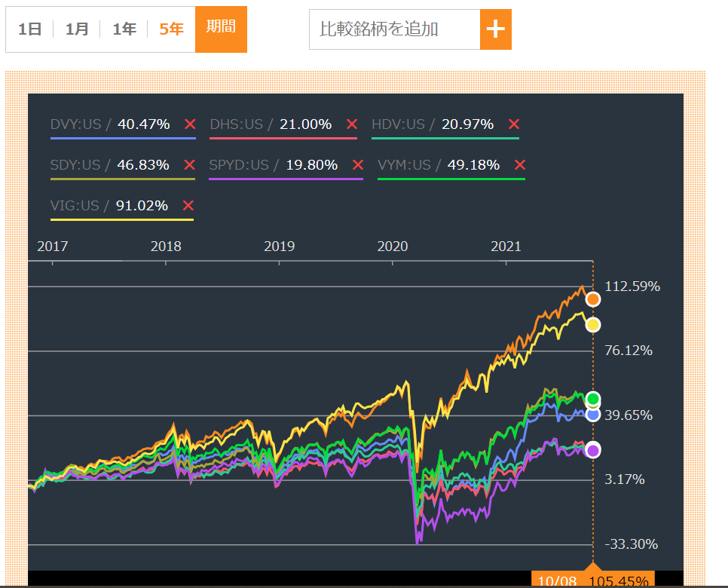Remove VYM:US using its red X icon
The image size is (728, 588).
[x=520, y=165]
